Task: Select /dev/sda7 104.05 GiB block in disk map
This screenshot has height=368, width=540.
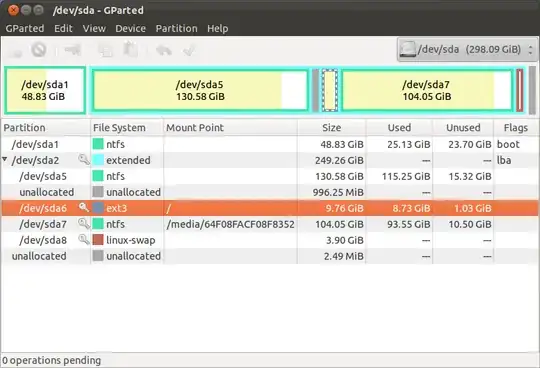Action: pyautogui.click(x=427, y=90)
